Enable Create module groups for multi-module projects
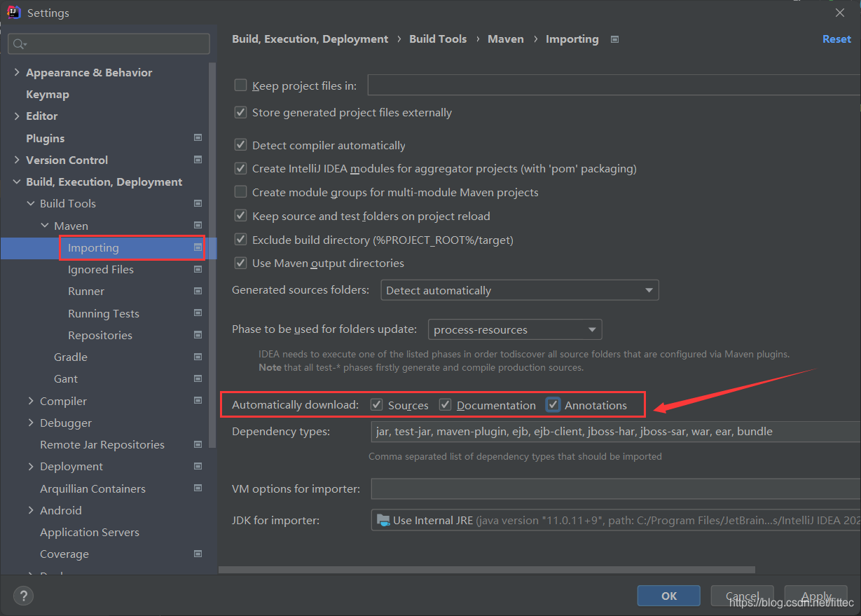The image size is (861, 616). tap(240, 192)
